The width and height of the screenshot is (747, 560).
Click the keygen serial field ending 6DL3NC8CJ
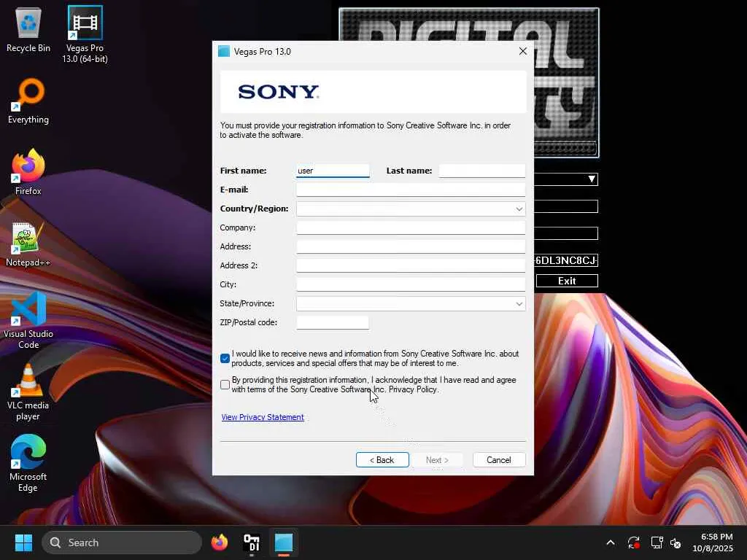566,260
